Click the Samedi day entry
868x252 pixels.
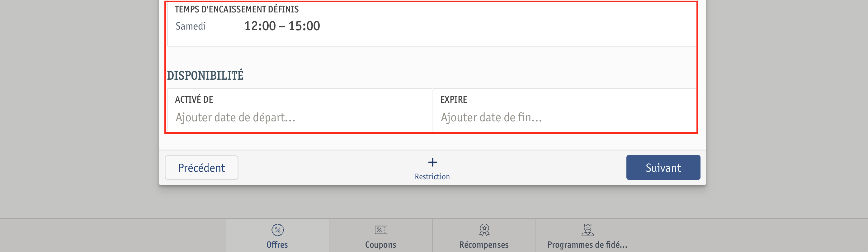pos(190,26)
